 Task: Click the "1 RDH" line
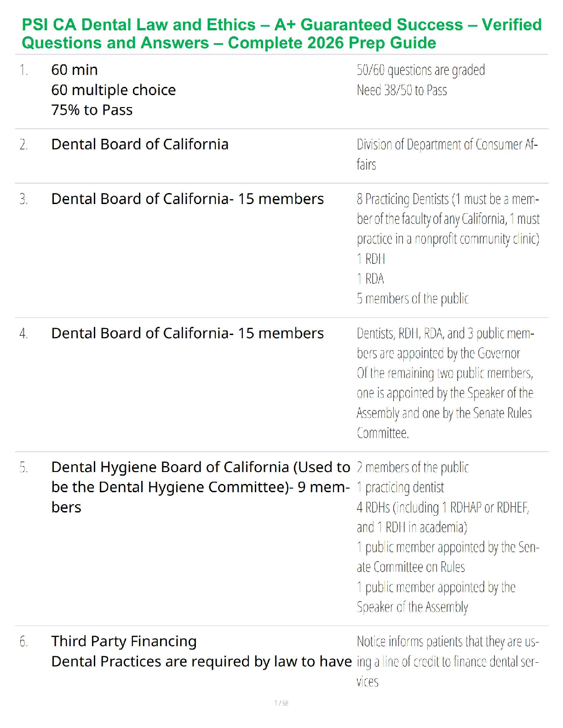pyautogui.click(x=371, y=259)
